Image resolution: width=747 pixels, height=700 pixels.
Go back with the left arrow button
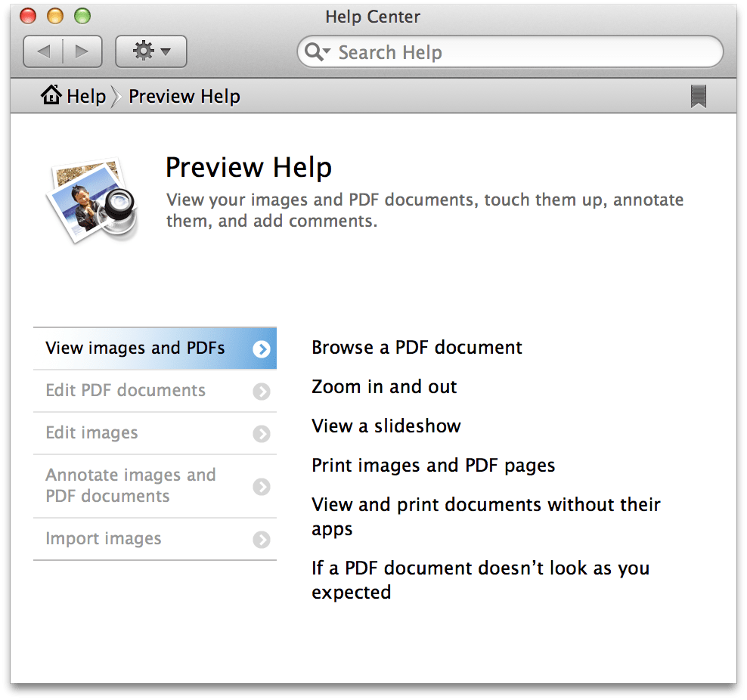pos(43,51)
